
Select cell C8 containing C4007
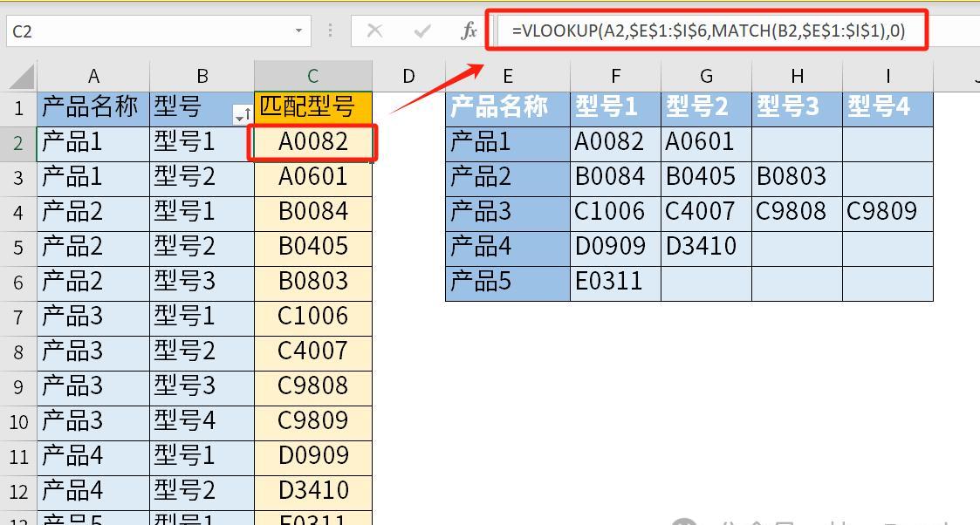click(x=313, y=352)
